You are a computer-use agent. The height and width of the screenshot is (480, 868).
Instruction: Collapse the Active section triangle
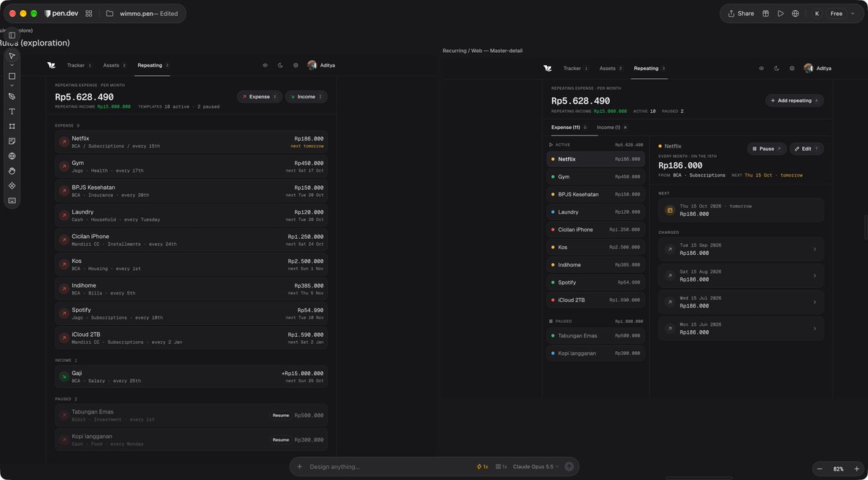pyautogui.click(x=551, y=145)
